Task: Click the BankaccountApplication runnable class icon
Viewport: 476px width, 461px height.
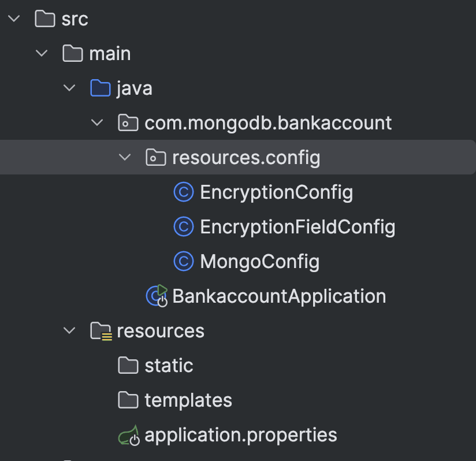Action: pos(157,296)
